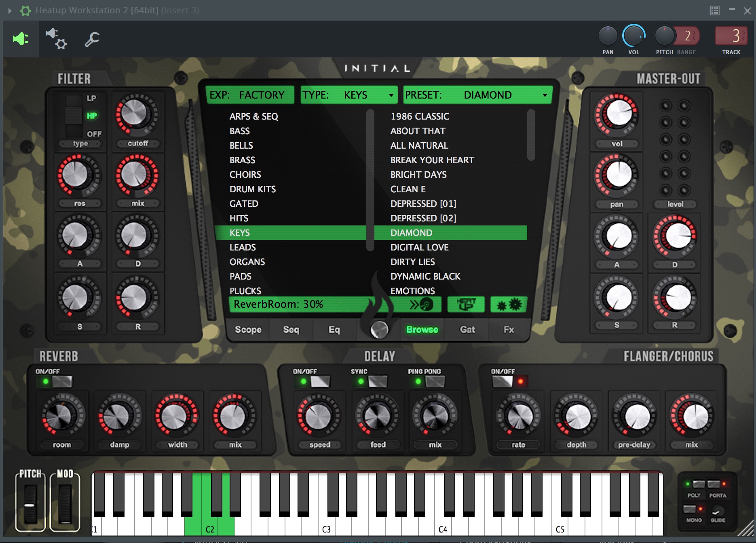Select the BASS type category
Viewport: 756px width, 543px height.
coord(290,131)
